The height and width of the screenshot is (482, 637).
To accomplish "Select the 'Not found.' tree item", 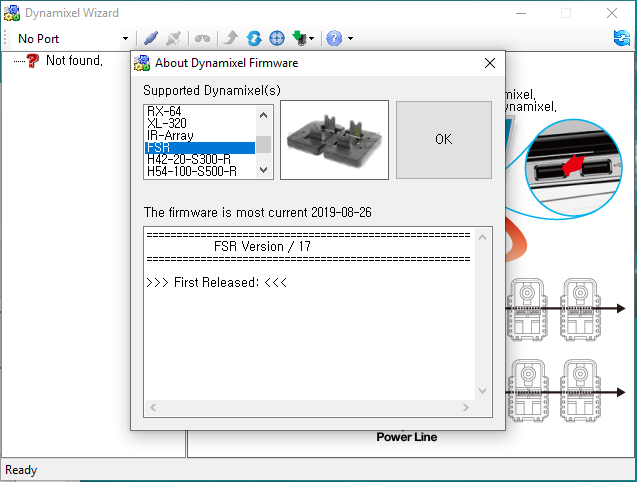I will click(x=74, y=61).
